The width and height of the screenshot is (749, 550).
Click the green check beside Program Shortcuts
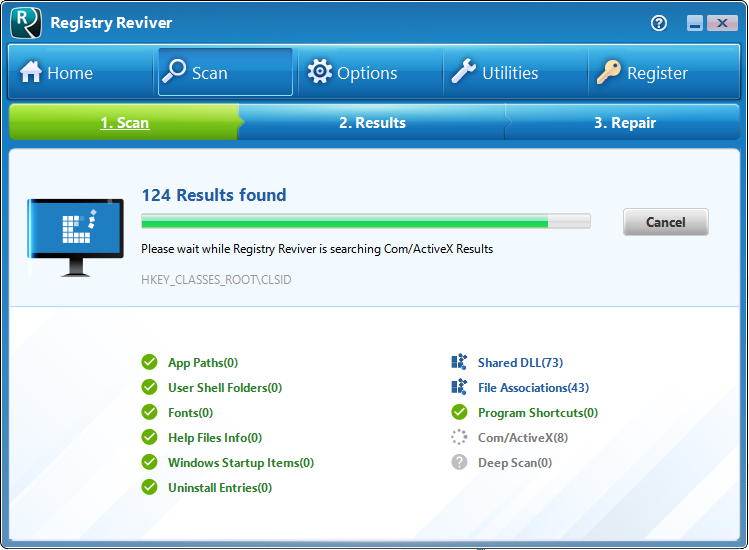460,412
